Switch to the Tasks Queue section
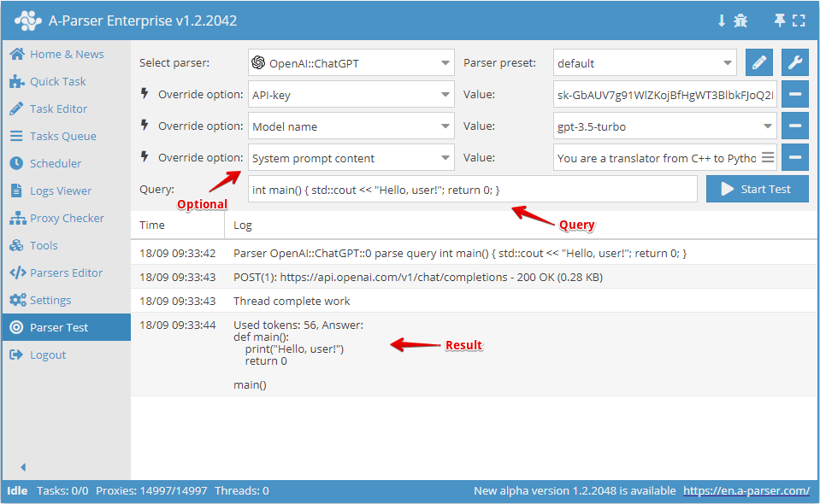This screenshot has height=504, width=820. tap(56, 136)
